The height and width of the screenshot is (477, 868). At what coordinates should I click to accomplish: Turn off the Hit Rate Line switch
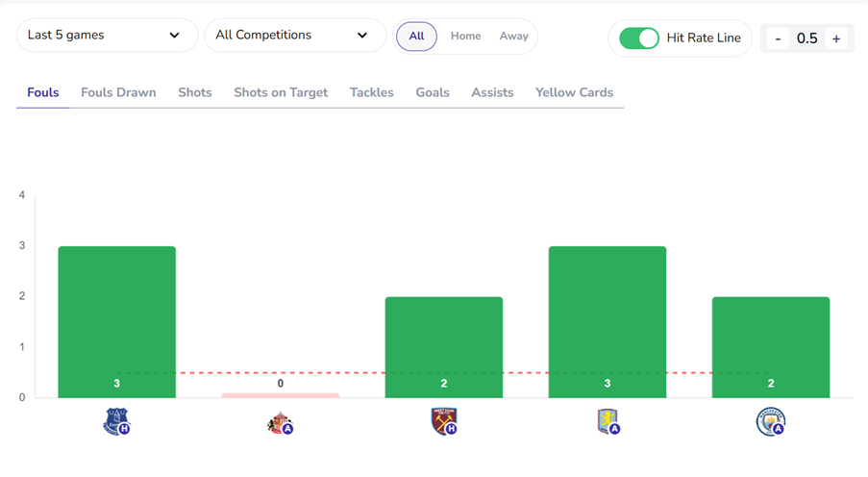pyautogui.click(x=639, y=38)
